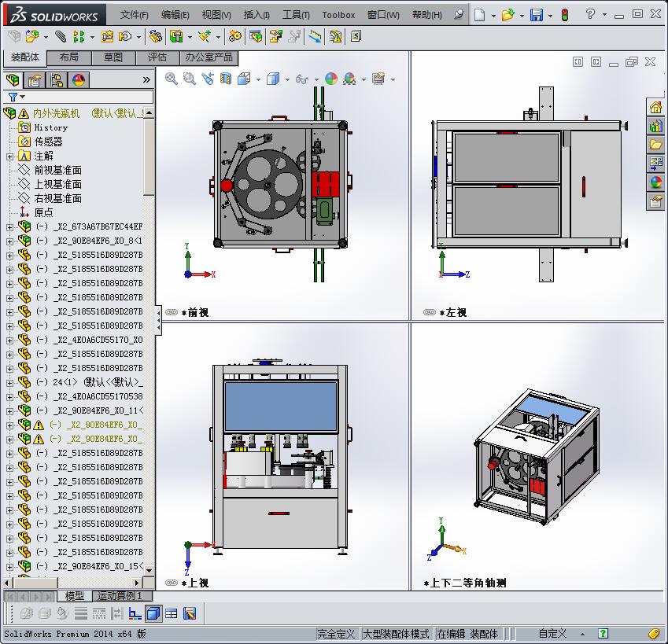Click Move Component icon
The image size is (668, 644).
pyautogui.click(x=125, y=37)
